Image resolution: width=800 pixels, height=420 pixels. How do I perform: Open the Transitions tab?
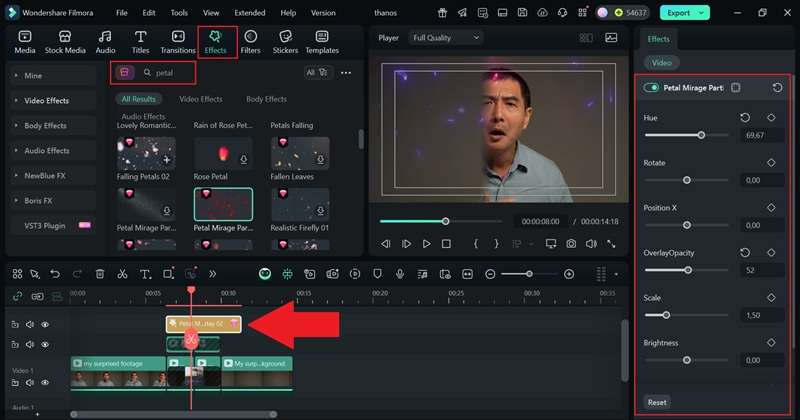tap(178, 42)
